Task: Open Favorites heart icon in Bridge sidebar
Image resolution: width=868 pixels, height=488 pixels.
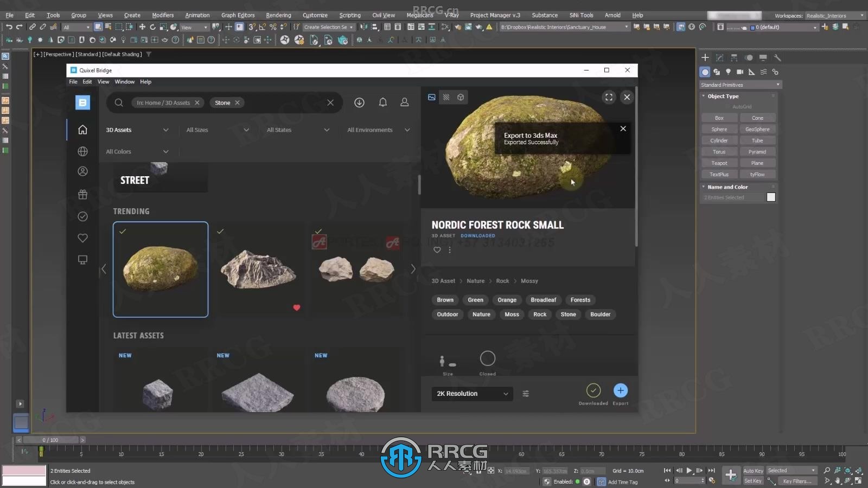Action: 82,237
